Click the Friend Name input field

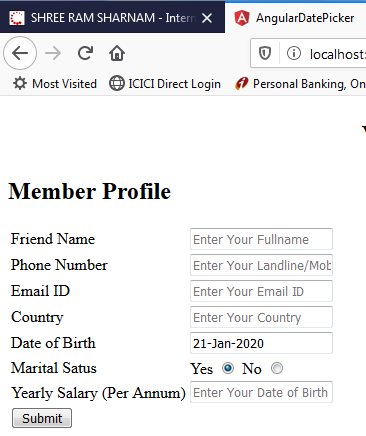pyautogui.click(x=261, y=239)
